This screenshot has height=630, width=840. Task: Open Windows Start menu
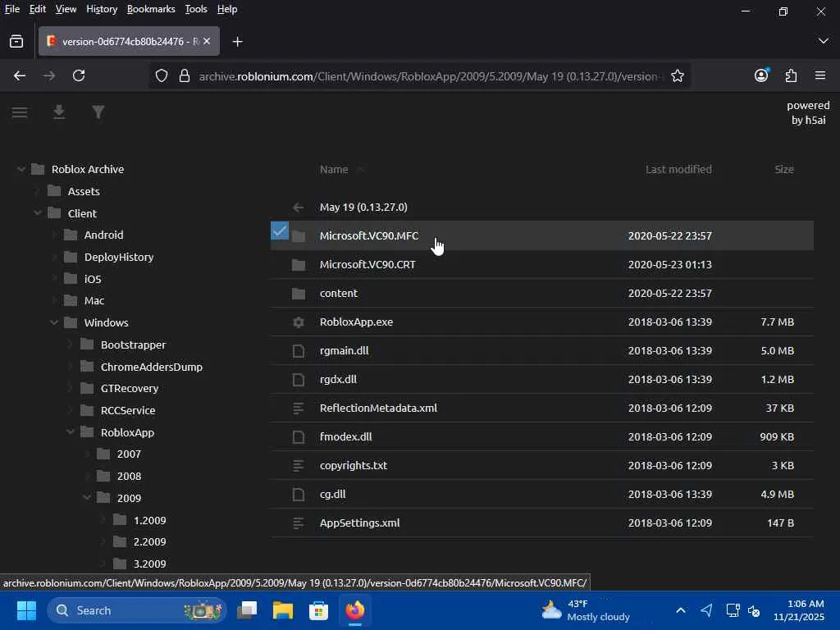tap(26, 610)
